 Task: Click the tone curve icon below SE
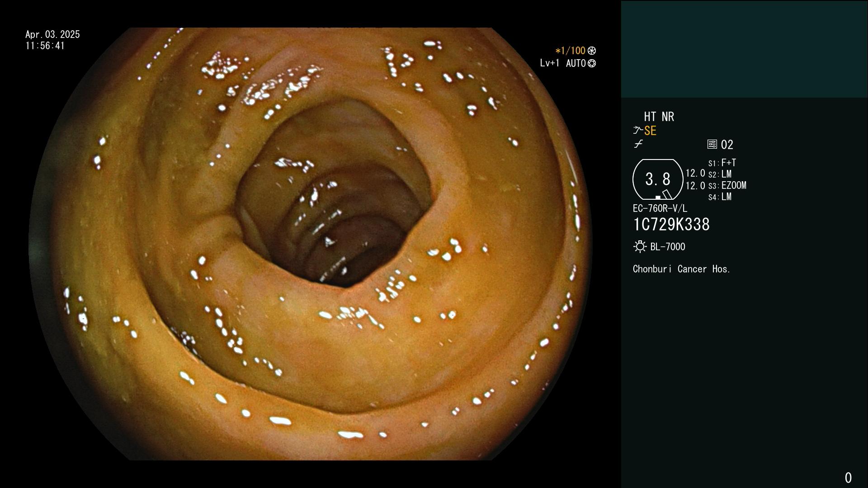point(638,144)
